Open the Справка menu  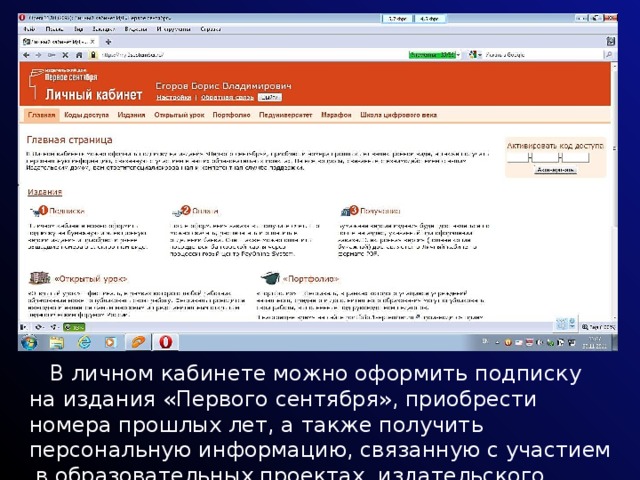pos(211,29)
